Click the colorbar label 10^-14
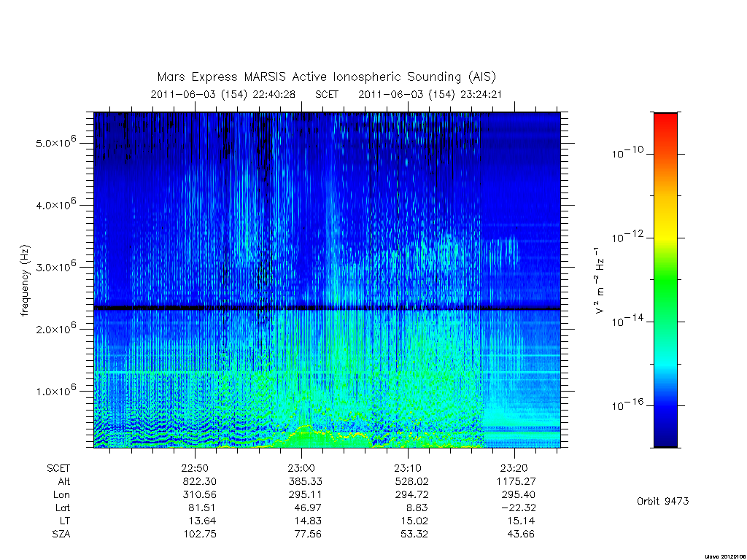The width and height of the screenshot is (747, 560). [627, 321]
